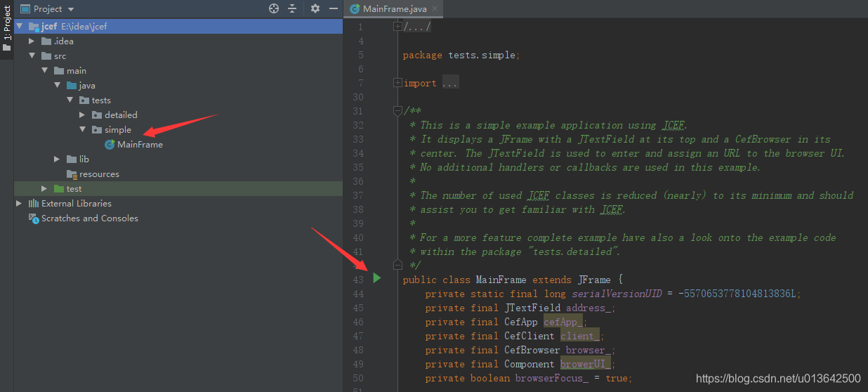Screen dimensions: 868x392
Task: Click the green Run gutter arrow at line 43
Action: point(377,279)
